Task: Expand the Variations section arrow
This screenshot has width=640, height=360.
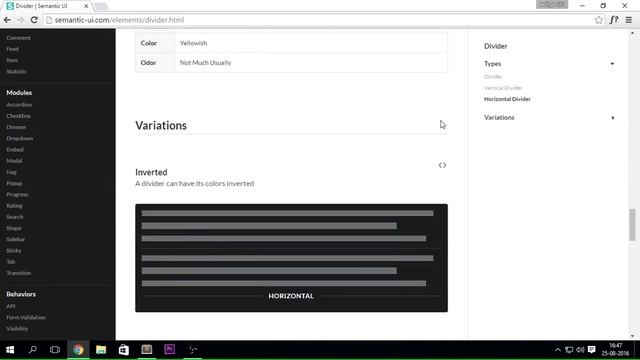Action: 612,118
